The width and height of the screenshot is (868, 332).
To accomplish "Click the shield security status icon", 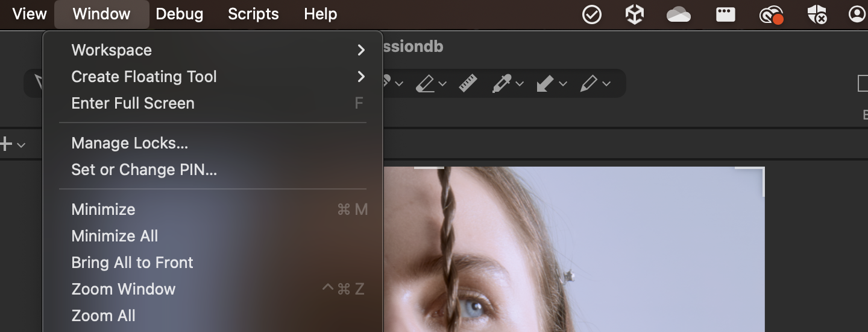I will (817, 14).
